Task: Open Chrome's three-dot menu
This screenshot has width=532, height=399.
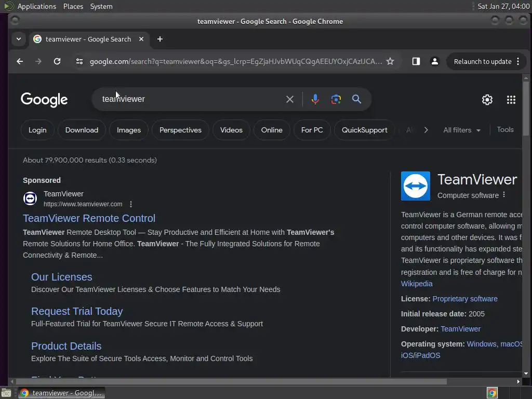Action: pos(518,61)
